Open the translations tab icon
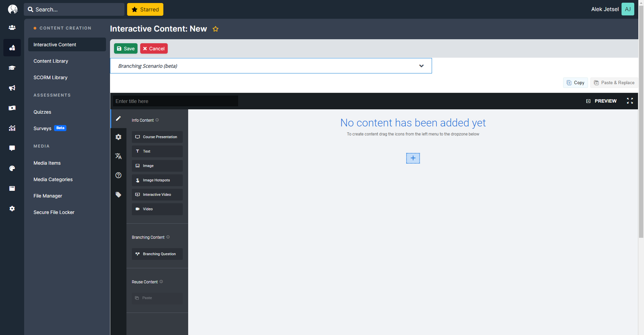Viewport: 644px width, 335px height. click(118, 156)
